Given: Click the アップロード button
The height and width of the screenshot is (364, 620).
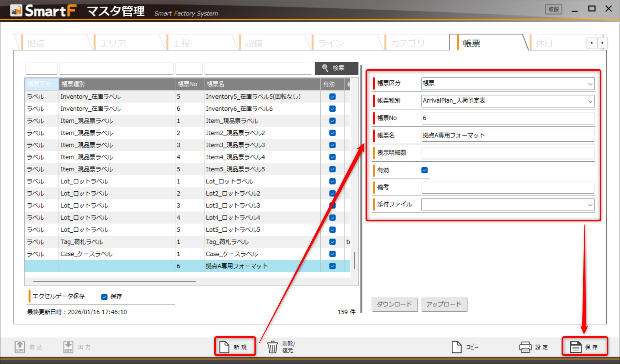Looking at the screenshot, I should [444, 304].
